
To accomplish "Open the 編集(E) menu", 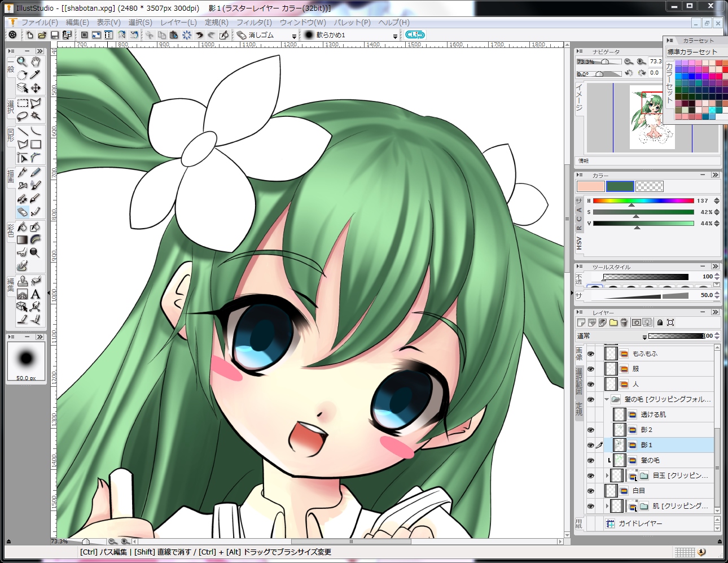I will coord(77,23).
